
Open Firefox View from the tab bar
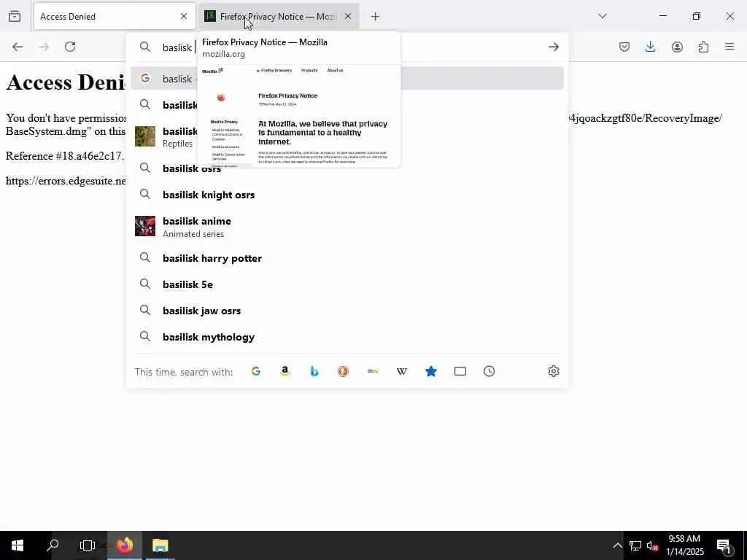click(x=15, y=17)
